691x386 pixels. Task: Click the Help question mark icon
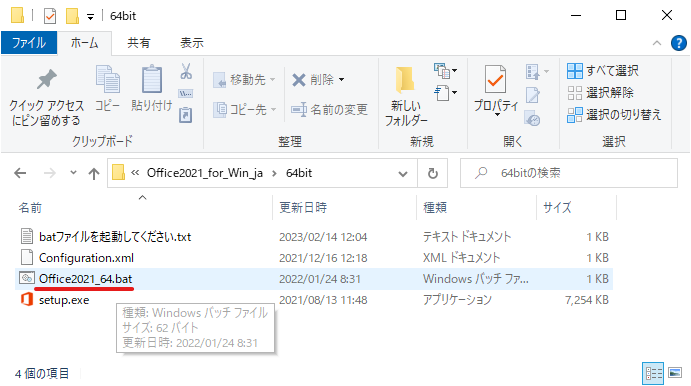pyautogui.click(x=679, y=43)
